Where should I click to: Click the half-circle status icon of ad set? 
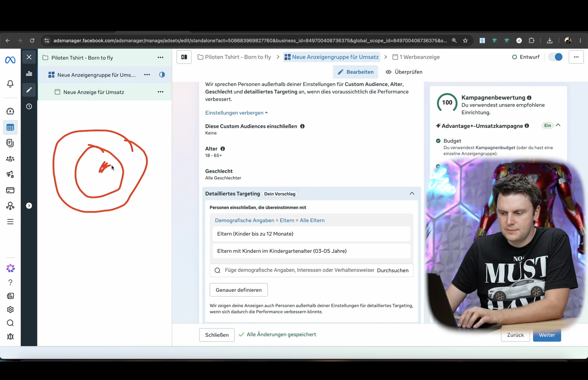click(x=162, y=75)
